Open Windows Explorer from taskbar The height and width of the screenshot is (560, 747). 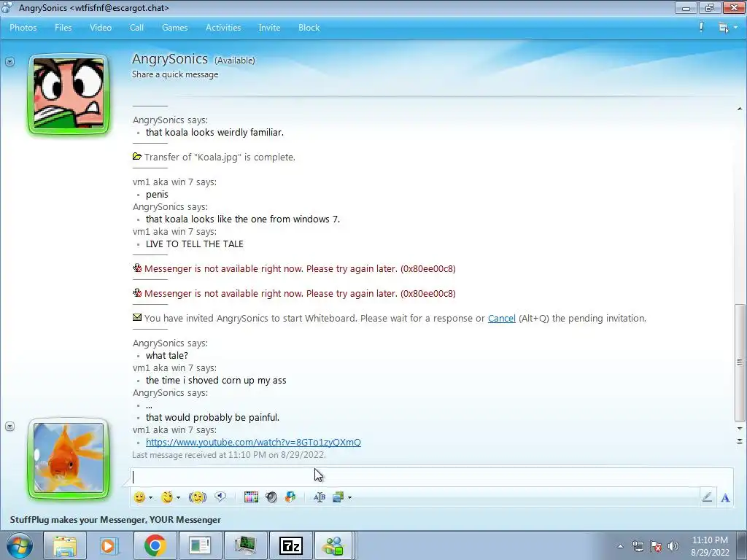click(65, 545)
